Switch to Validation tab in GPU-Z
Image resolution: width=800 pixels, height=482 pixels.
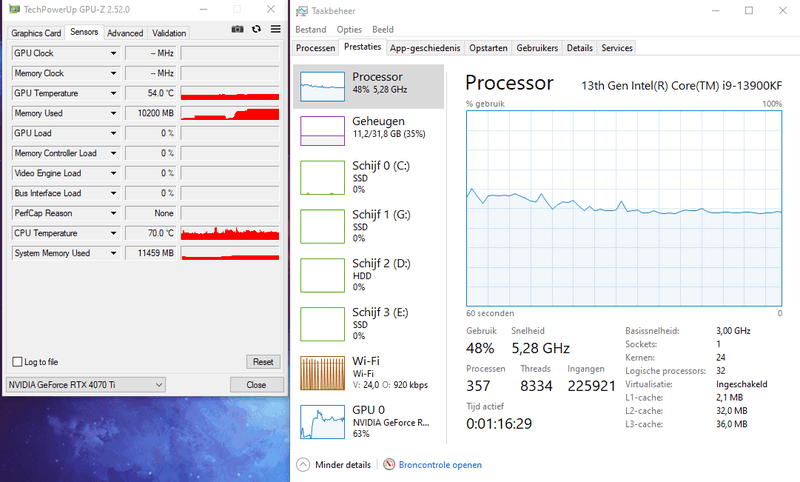point(169,33)
